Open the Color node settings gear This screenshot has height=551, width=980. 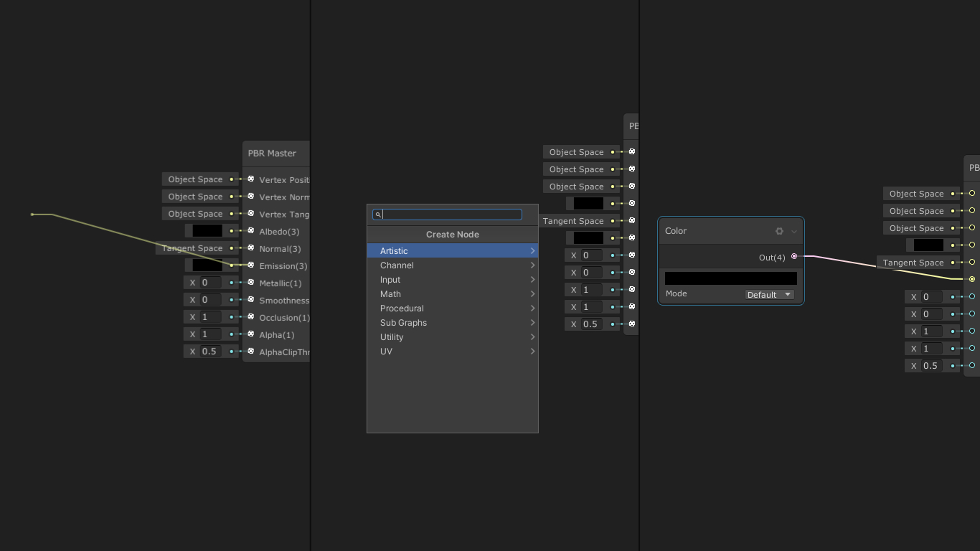pyautogui.click(x=779, y=231)
